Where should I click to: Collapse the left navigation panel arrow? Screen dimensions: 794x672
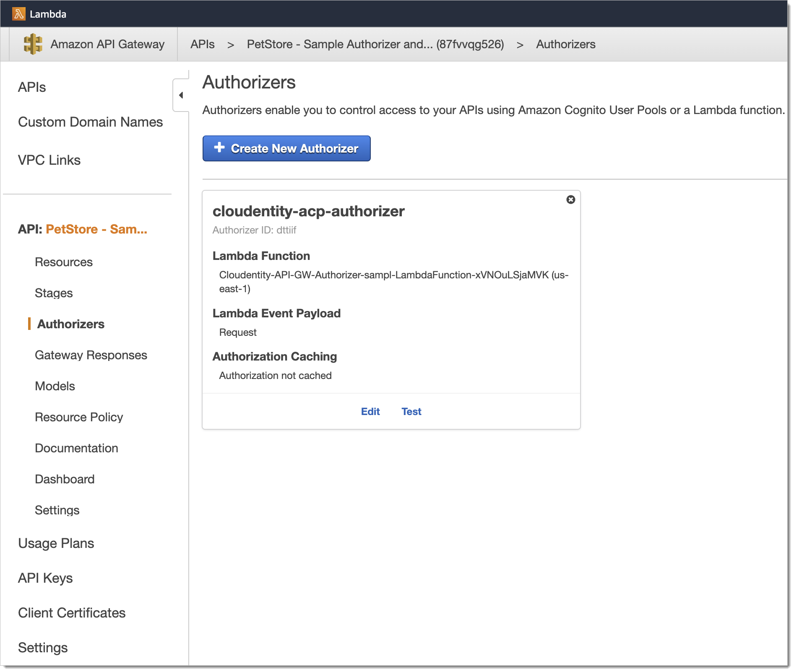coord(181,95)
